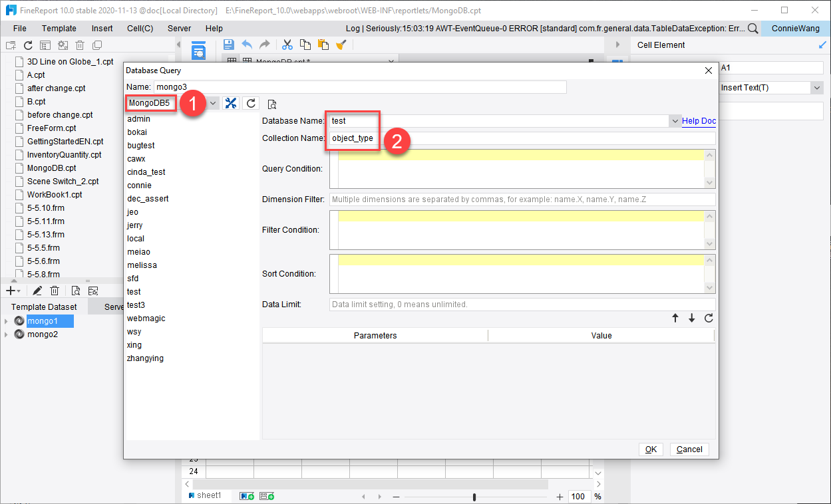Delete the selected dataset with the trash icon
The image size is (831, 504).
[x=55, y=290]
